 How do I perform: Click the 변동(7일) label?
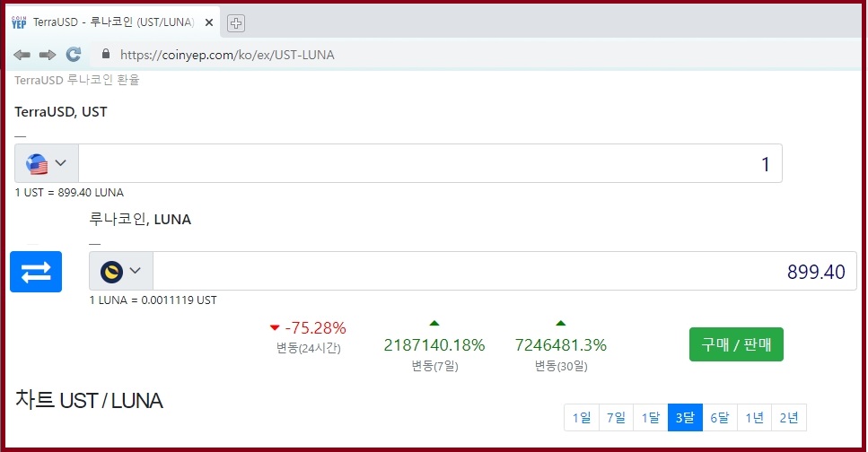pos(434,366)
